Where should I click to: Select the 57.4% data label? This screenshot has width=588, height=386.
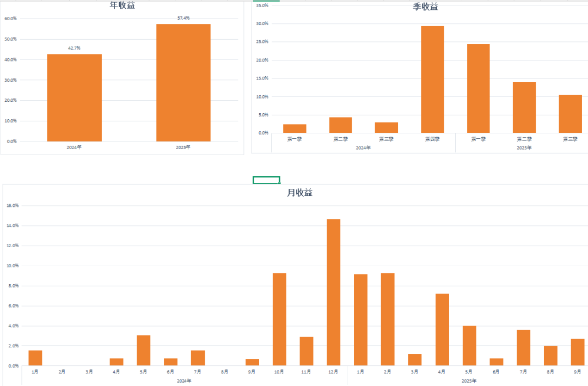[183, 18]
